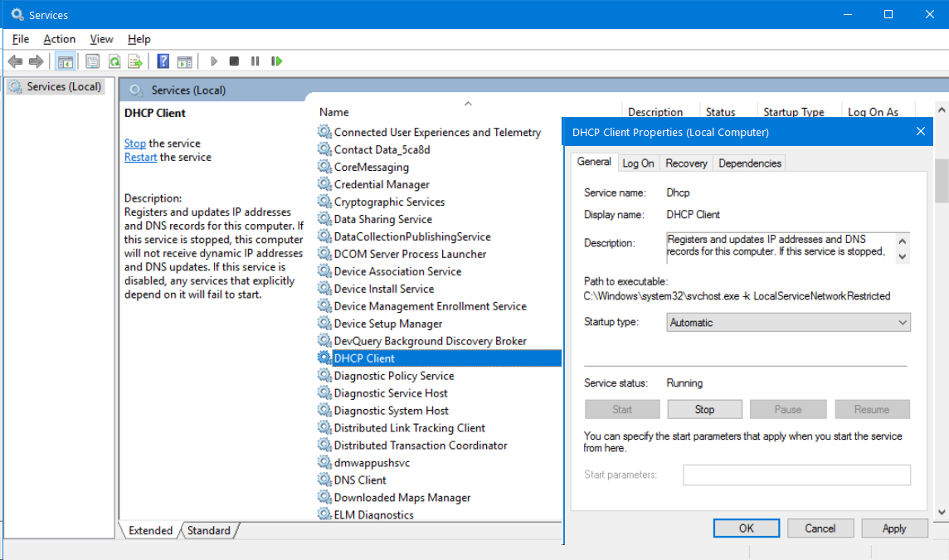Viewport: 949px width, 560px height.
Task: Select the General tab
Action: point(594,162)
